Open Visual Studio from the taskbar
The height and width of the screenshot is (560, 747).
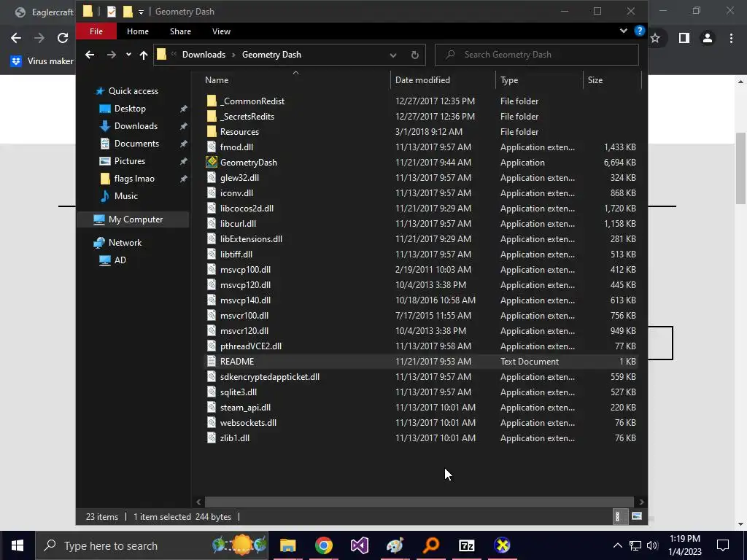click(359, 545)
